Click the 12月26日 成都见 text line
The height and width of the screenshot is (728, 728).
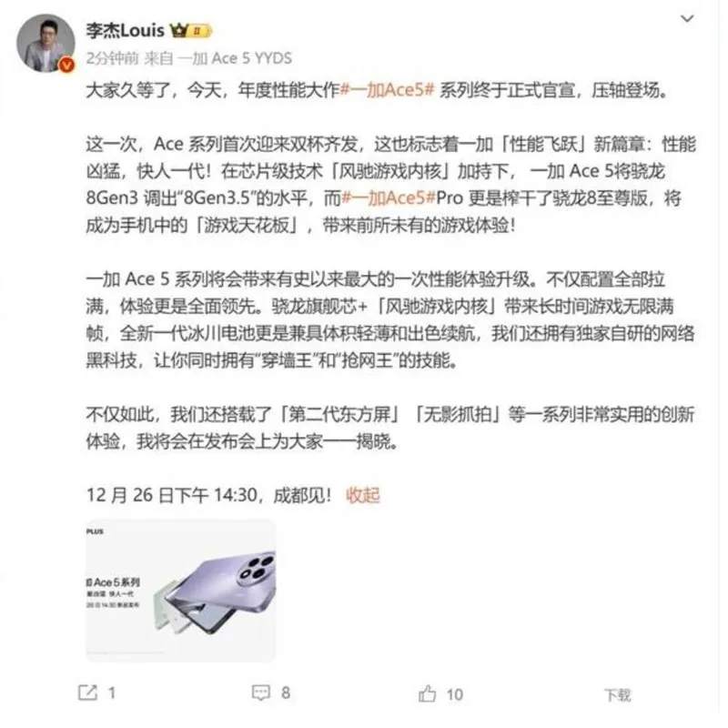pyautogui.click(x=209, y=495)
